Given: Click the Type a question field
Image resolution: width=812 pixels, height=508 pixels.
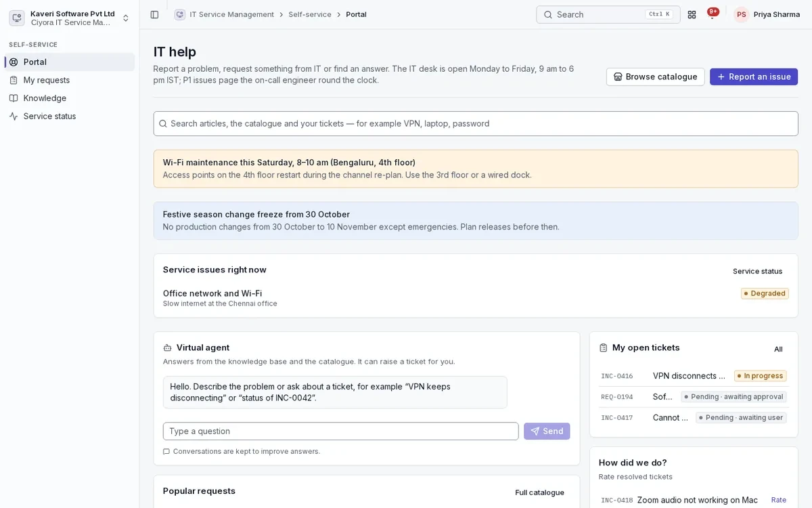Looking at the screenshot, I should [x=340, y=431].
